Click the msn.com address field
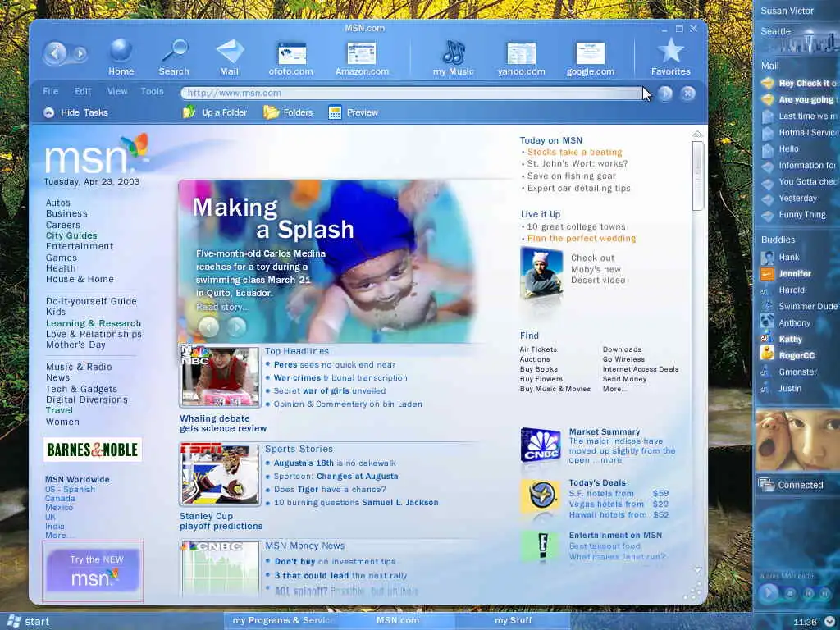Screen dimensions: 840x630 point(413,94)
